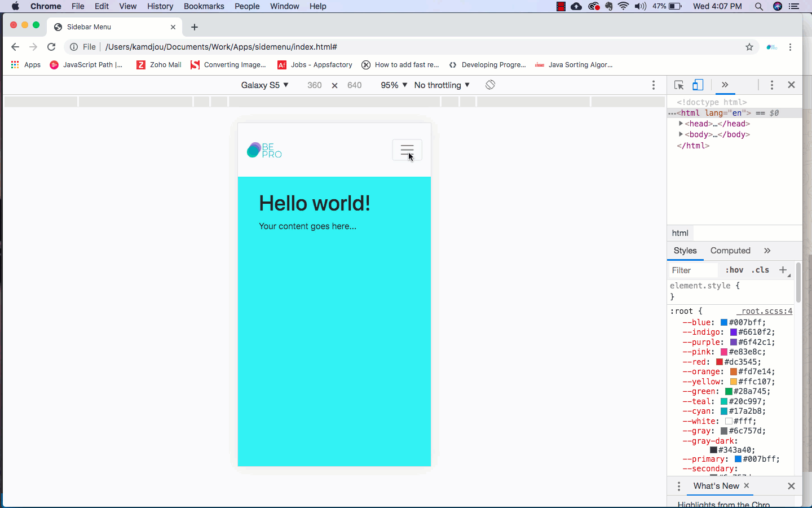The height and width of the screenshot is (508, 812).
Task: Click the styles Filter input field
Action: point(694,270)
